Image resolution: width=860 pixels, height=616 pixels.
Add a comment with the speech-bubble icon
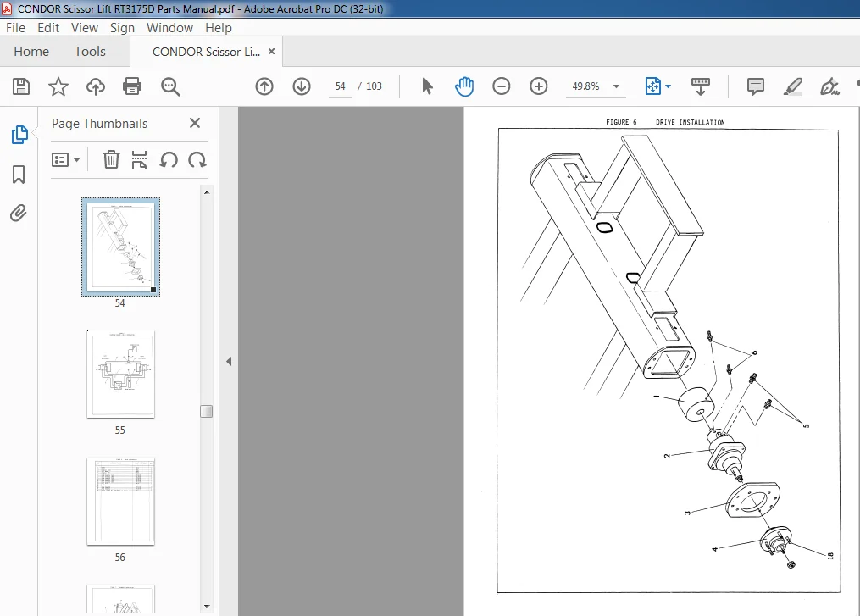click(755, 86)
